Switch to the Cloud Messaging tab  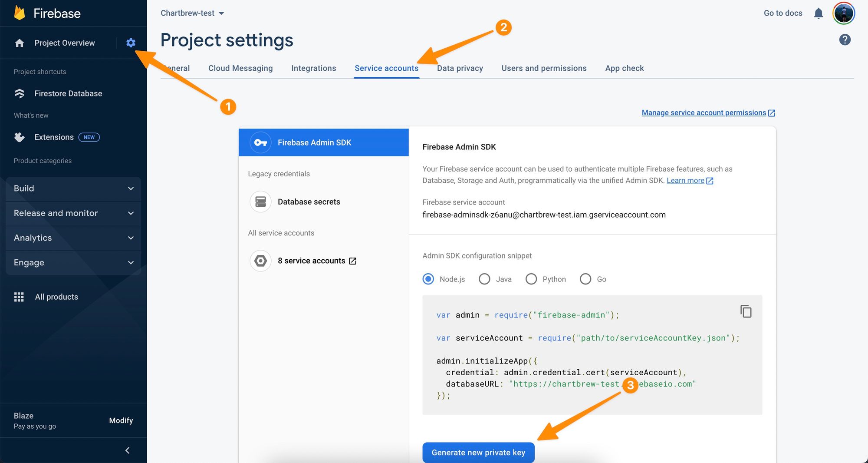coord(240,68)
